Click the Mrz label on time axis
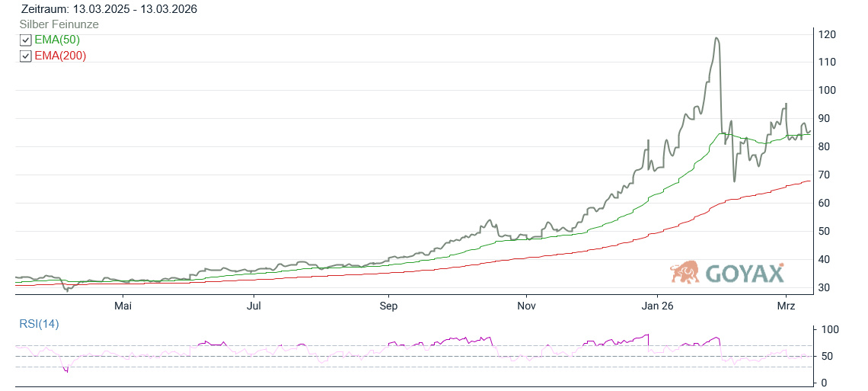This screenshot has height=391, width=868. [786, 306]
